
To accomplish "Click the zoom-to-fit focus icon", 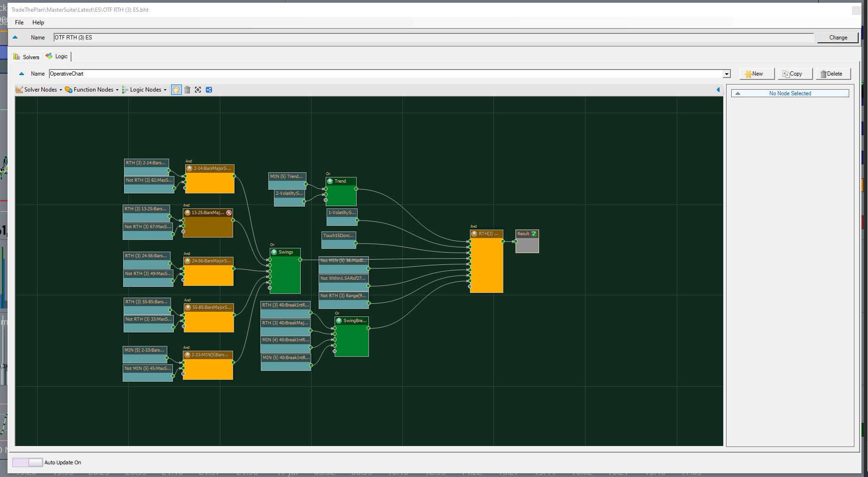I will [198, 90].
